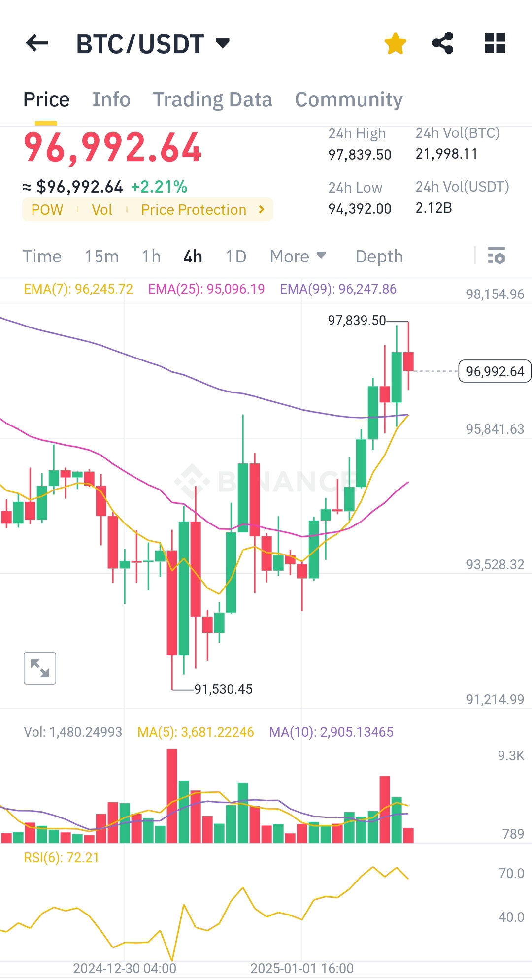Open the Community tab

click(x=349, y=99)
